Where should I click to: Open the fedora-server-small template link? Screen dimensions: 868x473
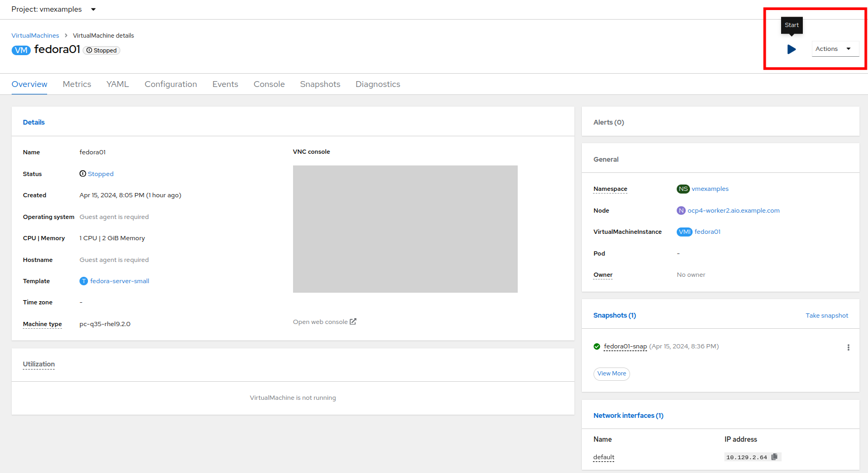(120, 281)
